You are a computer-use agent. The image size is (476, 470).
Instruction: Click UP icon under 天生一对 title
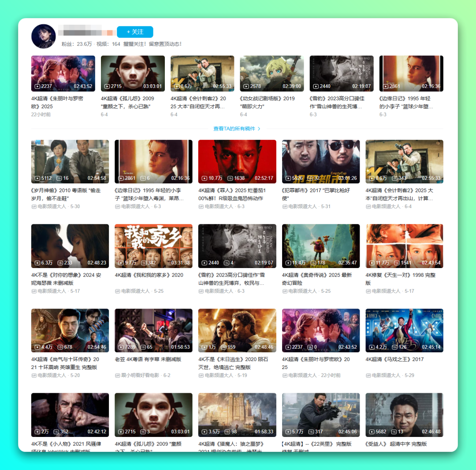368,291
